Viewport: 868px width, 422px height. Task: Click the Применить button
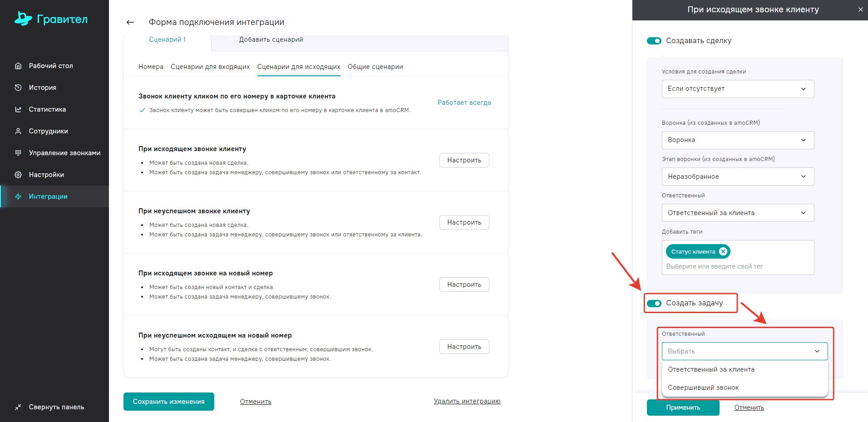coord(683,407)
